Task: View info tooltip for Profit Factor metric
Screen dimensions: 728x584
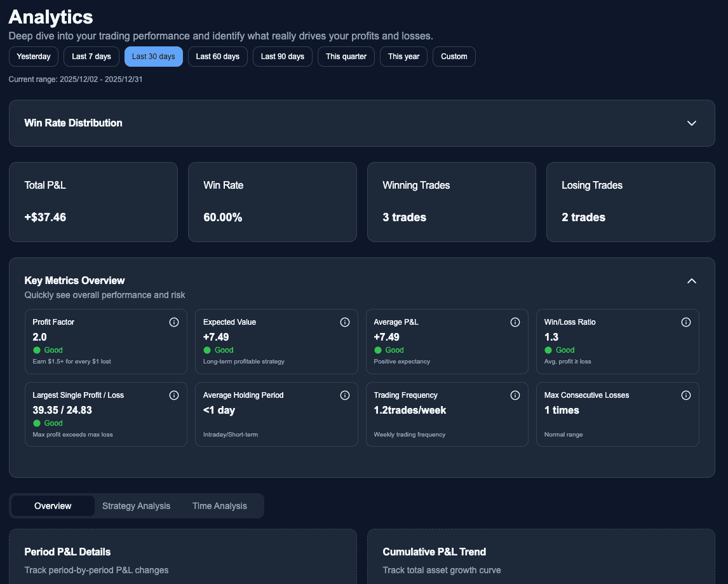Action: [174, 322]
